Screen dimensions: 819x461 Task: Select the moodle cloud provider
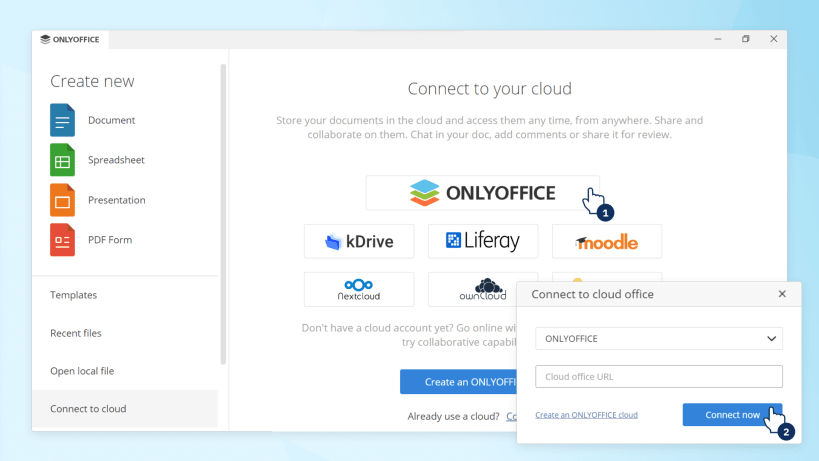(607, 241)
